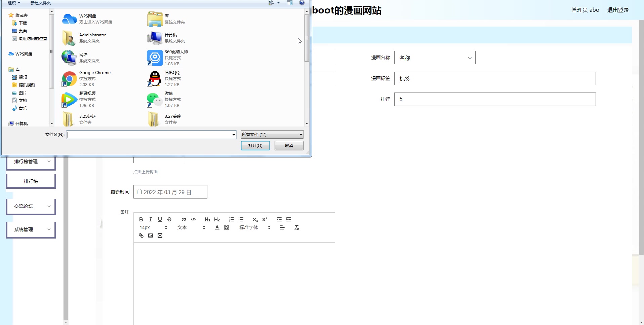
Task: Click the 新建文件夹 menu item
Action: (x=40, y=3)
